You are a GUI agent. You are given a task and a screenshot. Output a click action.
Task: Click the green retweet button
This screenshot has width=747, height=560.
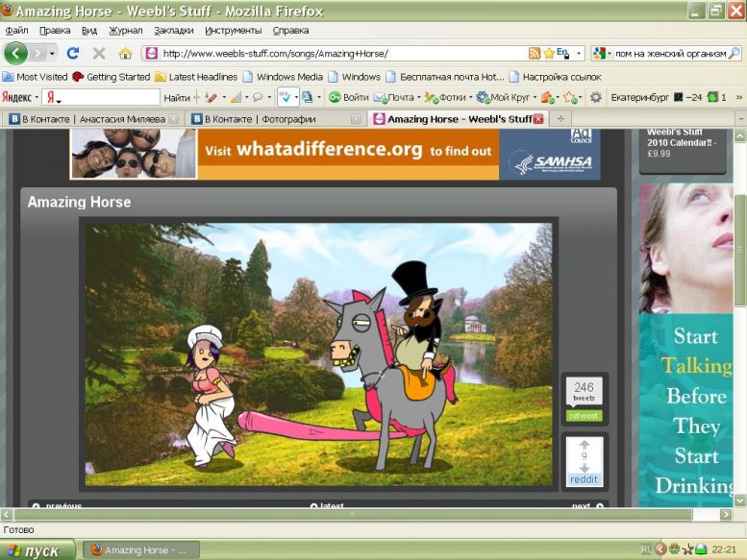(584, 416)
